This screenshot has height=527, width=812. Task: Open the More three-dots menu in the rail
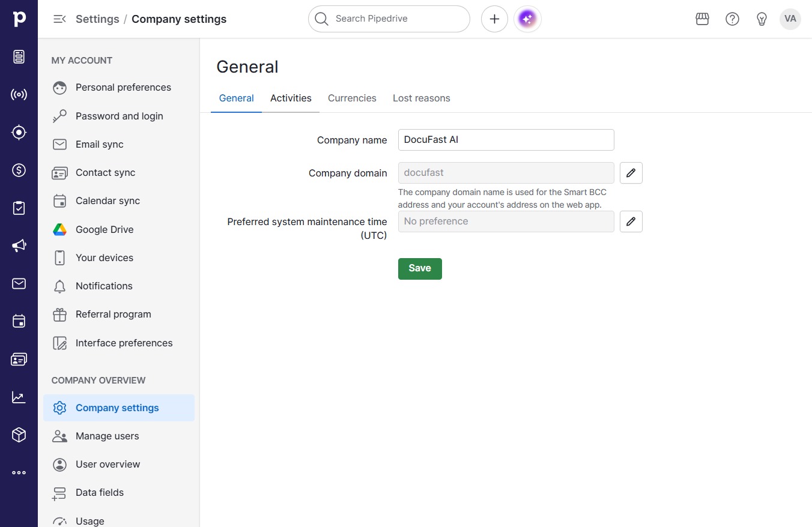point(19,472)
